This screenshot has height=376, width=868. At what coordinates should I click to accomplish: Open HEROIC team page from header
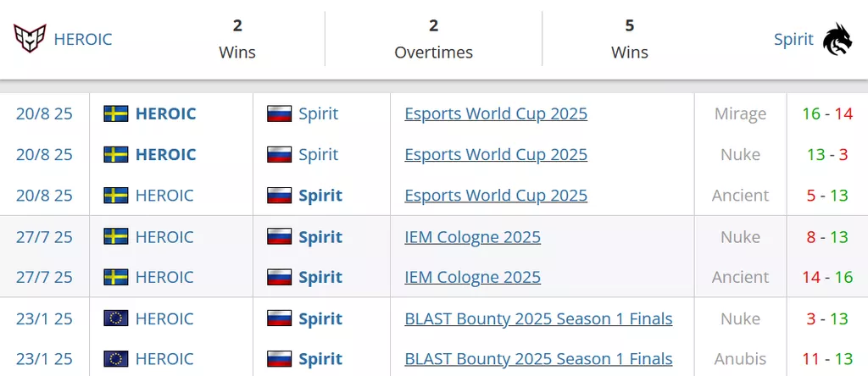[x=82, y=39]
